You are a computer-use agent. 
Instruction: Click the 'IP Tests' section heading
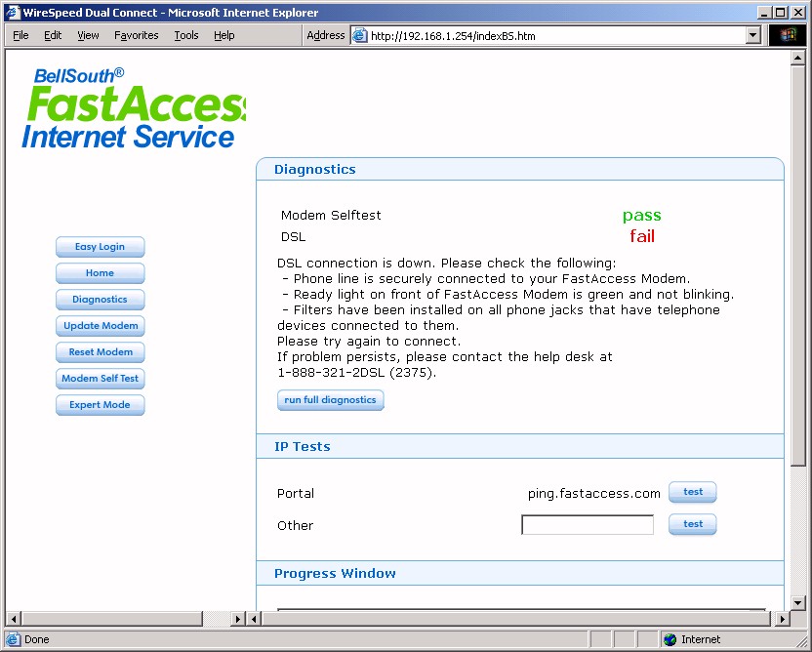coord(303,446)
